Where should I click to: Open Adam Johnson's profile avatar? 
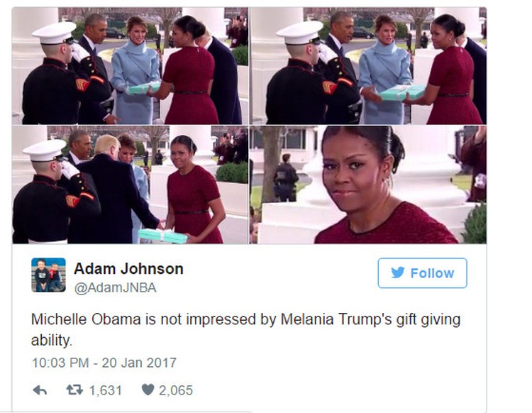48,275
